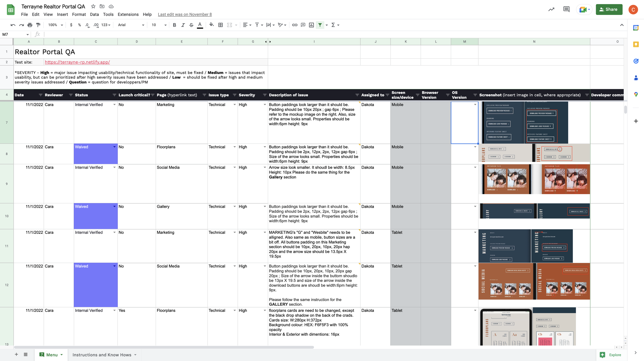Insert a chart using toolbar icon
This screenshot has width=644, height=361.
coord(311,25)
